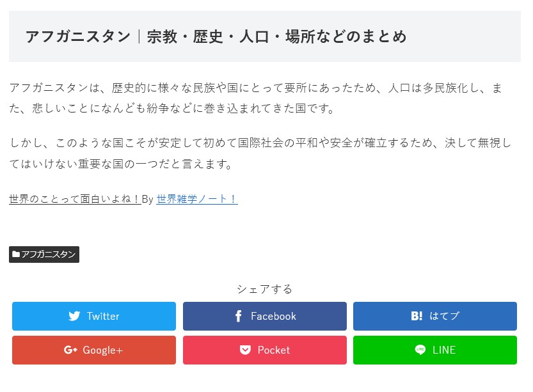The width and height of the screenshot is (533, 392).
Task: Save article using Pocket button label
Action: [273, 350]
